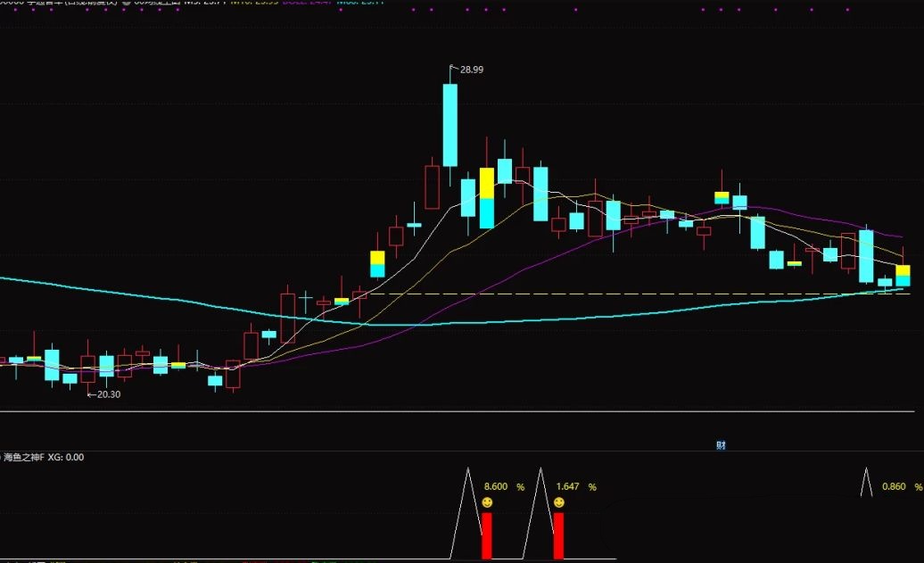Select the red signal bar below 1.647 %
This screenshot has width=924, height=563.
(x=558, y=535)
